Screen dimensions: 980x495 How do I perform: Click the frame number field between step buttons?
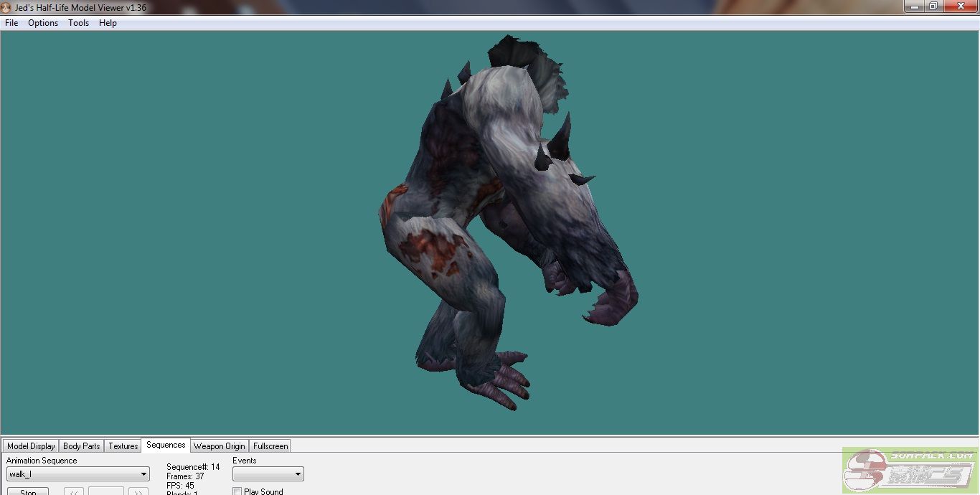coord(106,491)
